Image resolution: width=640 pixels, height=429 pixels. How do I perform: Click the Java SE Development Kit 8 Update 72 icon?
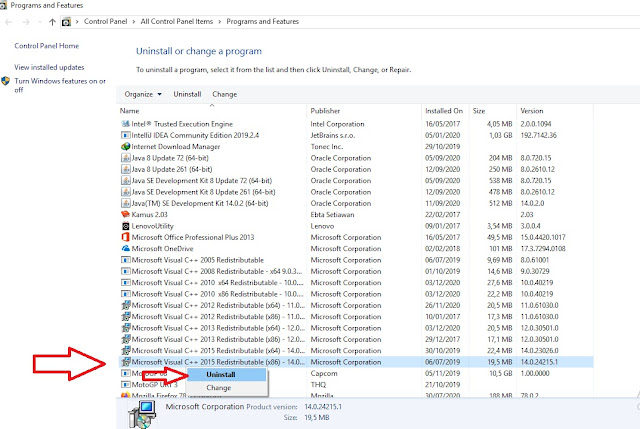126,180
